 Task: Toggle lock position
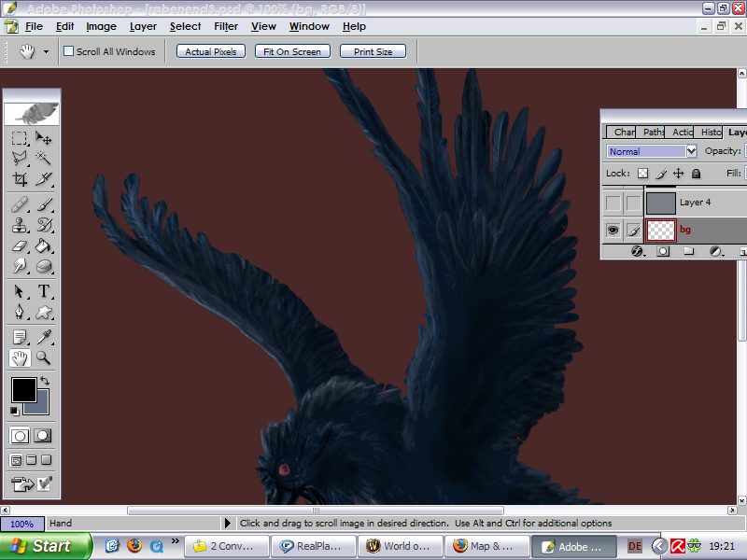coord(679,174)
